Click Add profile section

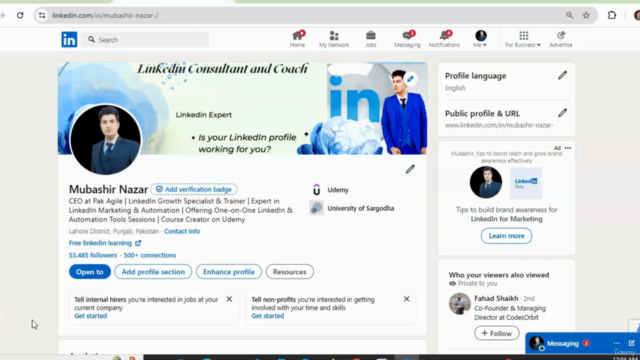coord(153,272)
